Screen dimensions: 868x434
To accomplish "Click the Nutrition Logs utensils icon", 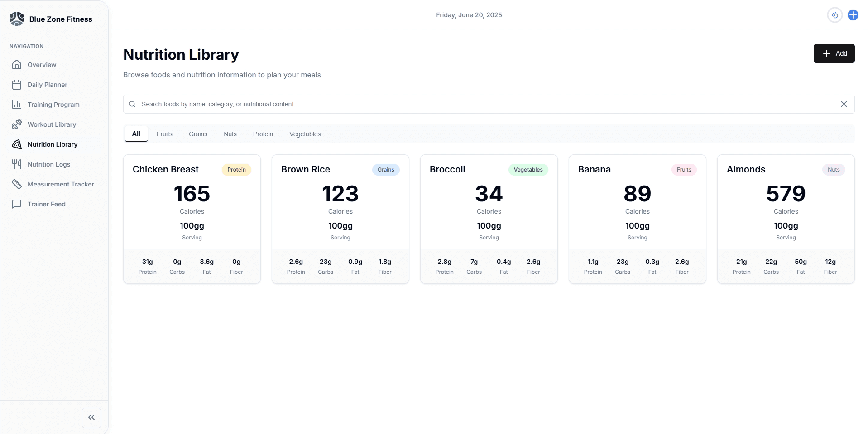I will click(17, 164).
